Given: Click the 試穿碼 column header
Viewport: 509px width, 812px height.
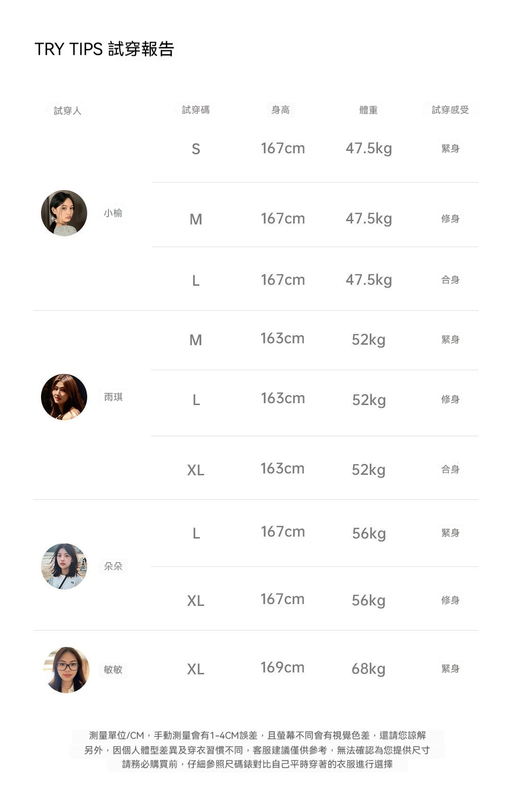Looking at the screenshot, I should 196,110.
